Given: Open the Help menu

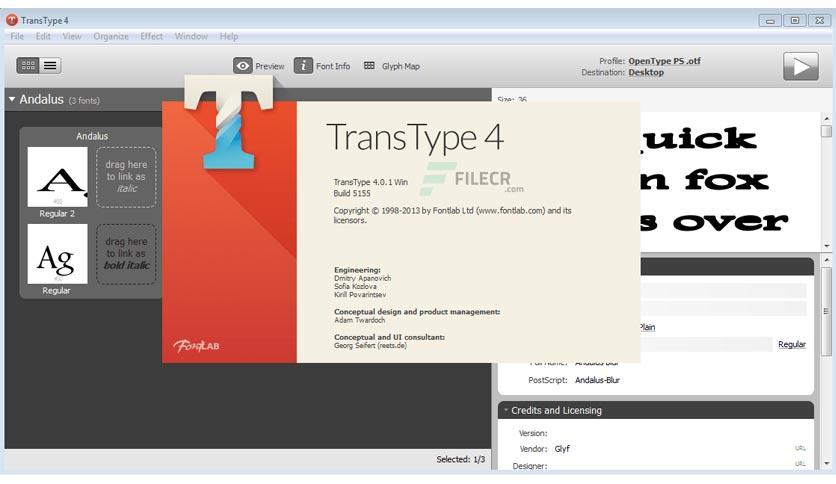Looking at the screenshot, I should coord(229,36).
